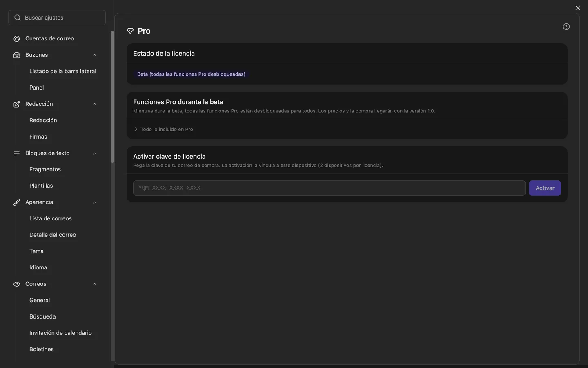Collapse the Bloques de texto chevron
This screenshot has height=368, width=588.
(x=95, y=153)
